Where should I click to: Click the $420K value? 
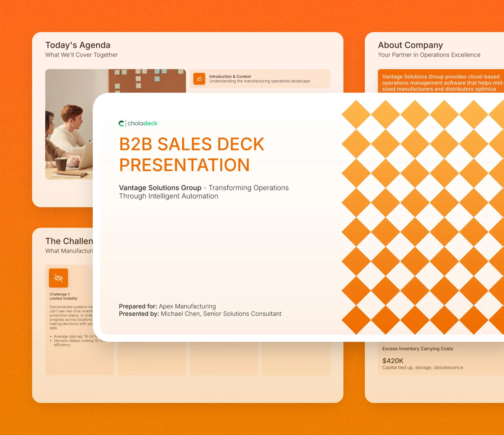click(393, 361)
